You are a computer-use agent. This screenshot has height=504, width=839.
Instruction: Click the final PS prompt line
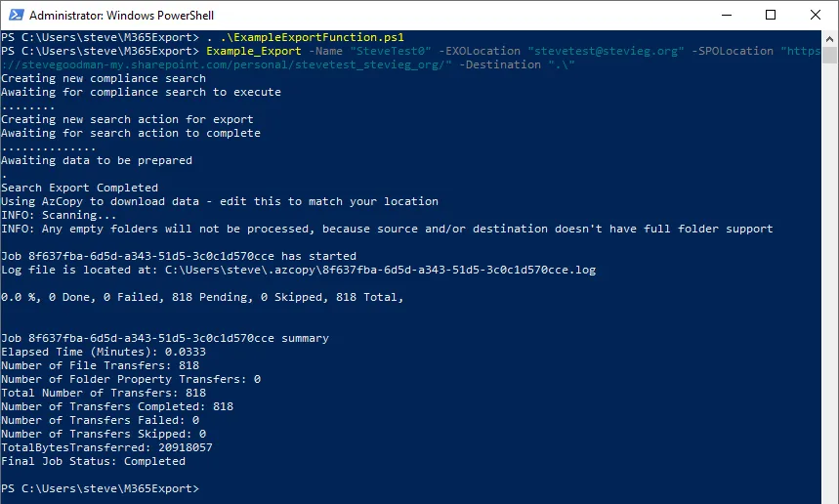[x=100, y=488]
